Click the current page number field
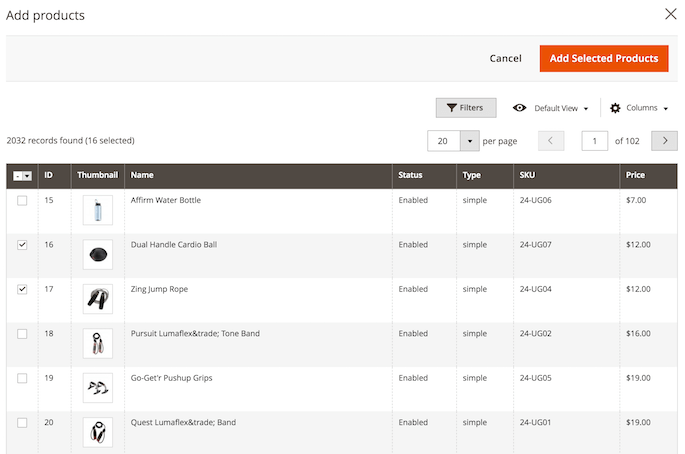Screen dimensions: 685x454 point(595,141)
